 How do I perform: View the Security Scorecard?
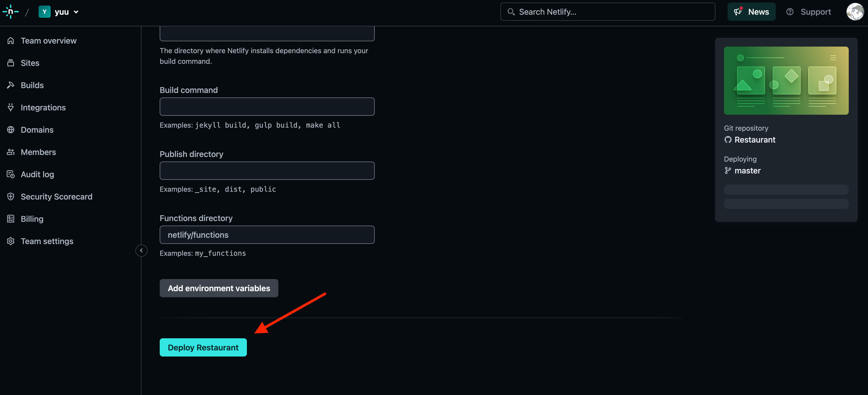coord(57,196)
